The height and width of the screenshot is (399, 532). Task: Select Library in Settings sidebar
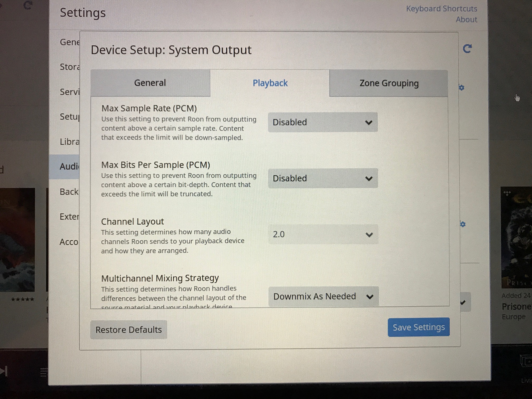70,142
